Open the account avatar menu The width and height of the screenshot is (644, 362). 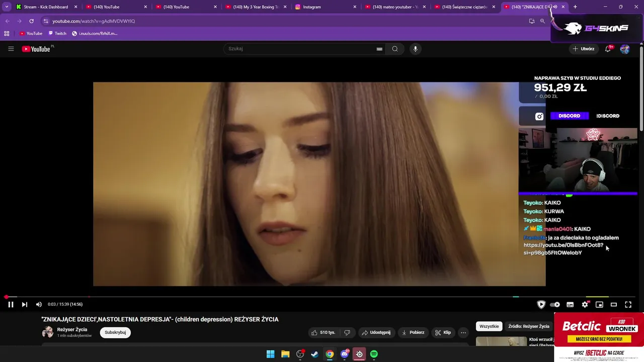tap(625, 49)
